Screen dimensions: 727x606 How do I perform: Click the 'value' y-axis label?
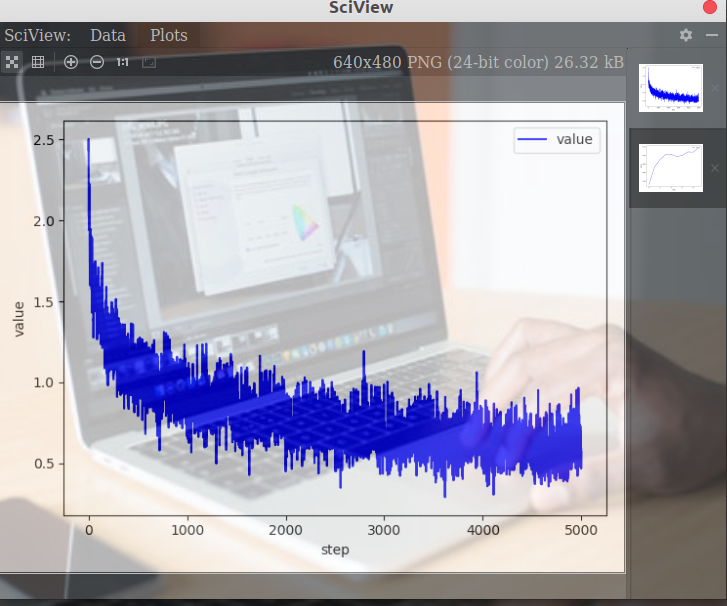tap(19, 319)
